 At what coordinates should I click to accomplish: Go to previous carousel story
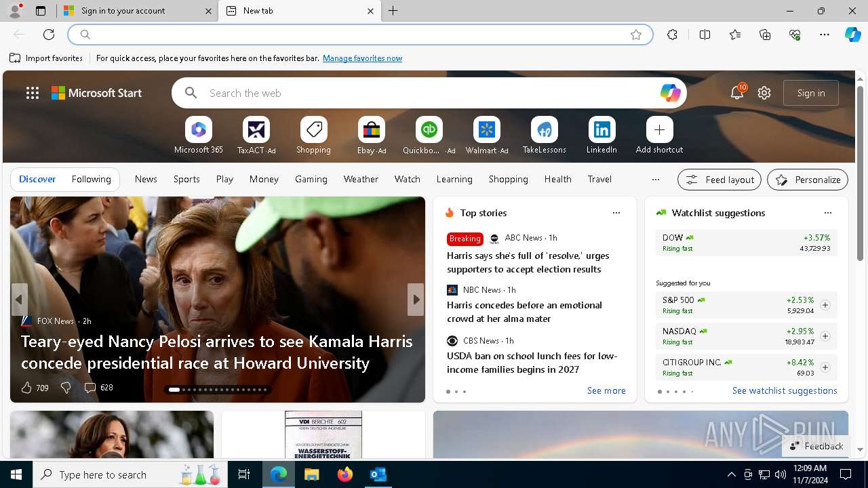coord(19,300)
